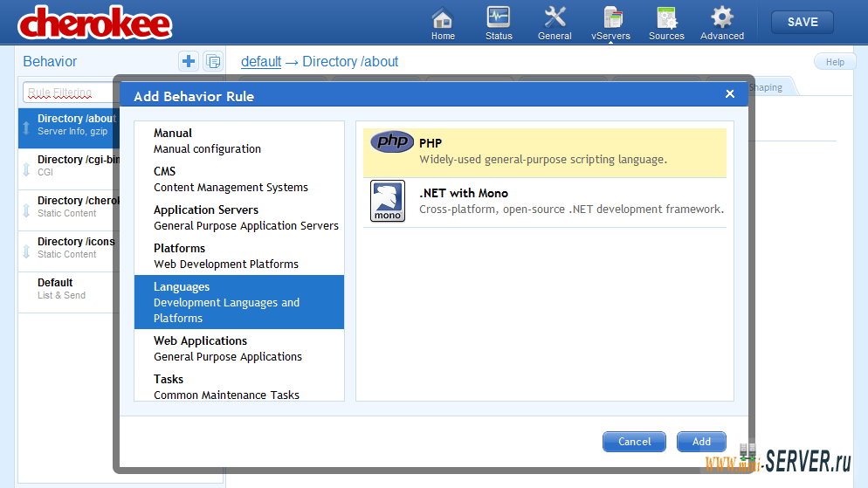Viewport: 868px width, 488px height.
Task: Click the reorder arrow for Directory /icons
Action: pyautogui.click(x=26, y=251)
